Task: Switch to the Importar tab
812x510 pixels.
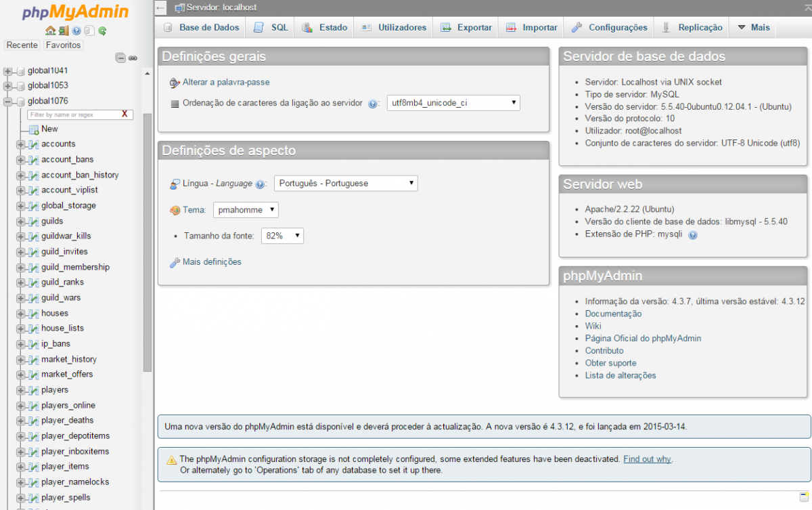Action: coord(531,28)
